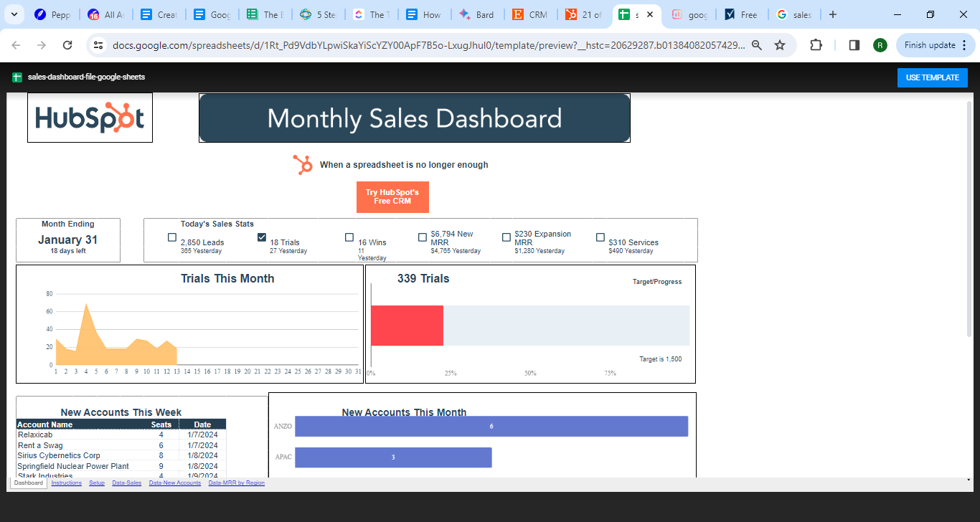Click the 'Target is 1,500' label

(660, 359)
